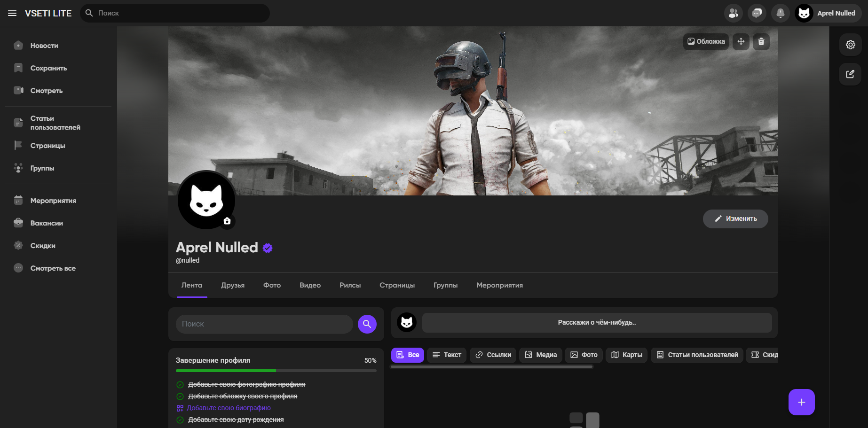Go to Новости in sidebar
The height and width of the screenshot is (428, 868).
coord(58,46)
